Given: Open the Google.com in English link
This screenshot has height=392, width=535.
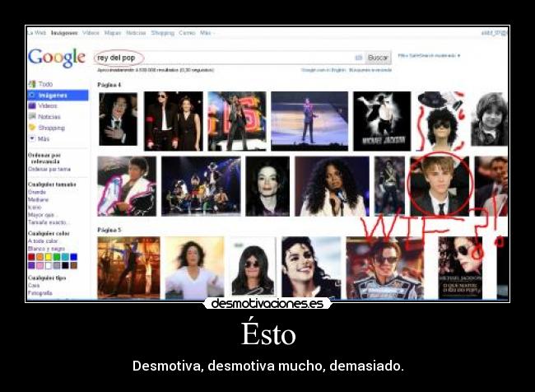Looking at the screenshot, I should pos(323,70).
